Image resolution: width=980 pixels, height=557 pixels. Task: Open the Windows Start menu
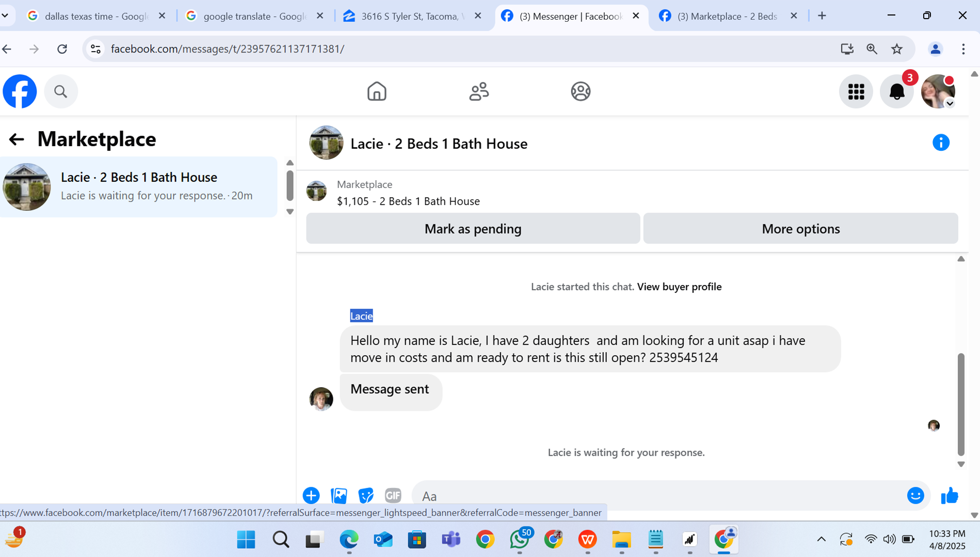(x=246, y=540)
